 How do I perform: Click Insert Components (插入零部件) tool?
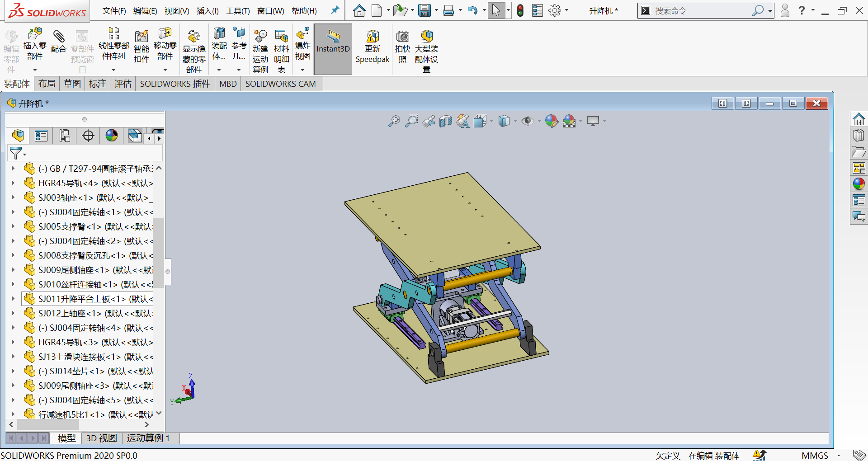pos(35,44)
